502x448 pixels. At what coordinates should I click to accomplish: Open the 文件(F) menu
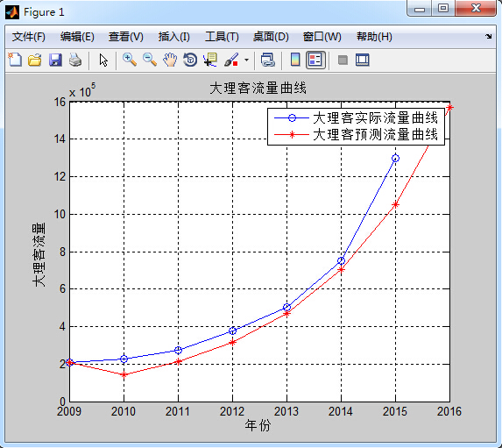tap(29, 37)
